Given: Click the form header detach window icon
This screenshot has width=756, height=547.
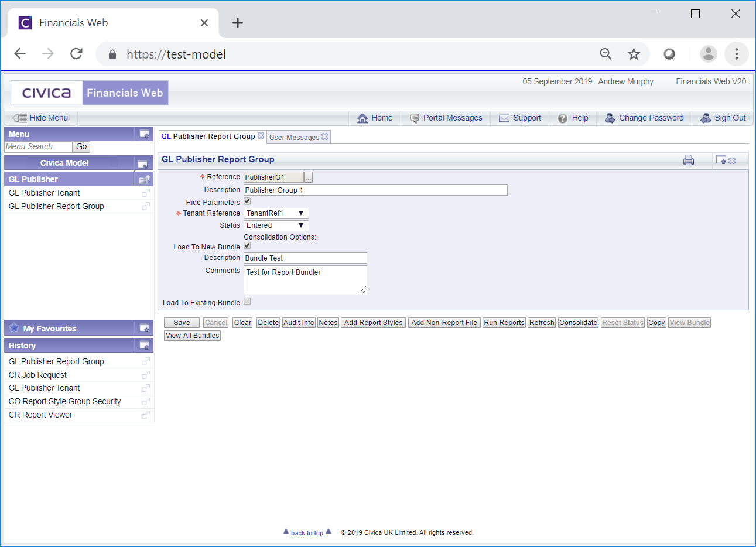Looking at the screenshot, I should tap(721, 159).
